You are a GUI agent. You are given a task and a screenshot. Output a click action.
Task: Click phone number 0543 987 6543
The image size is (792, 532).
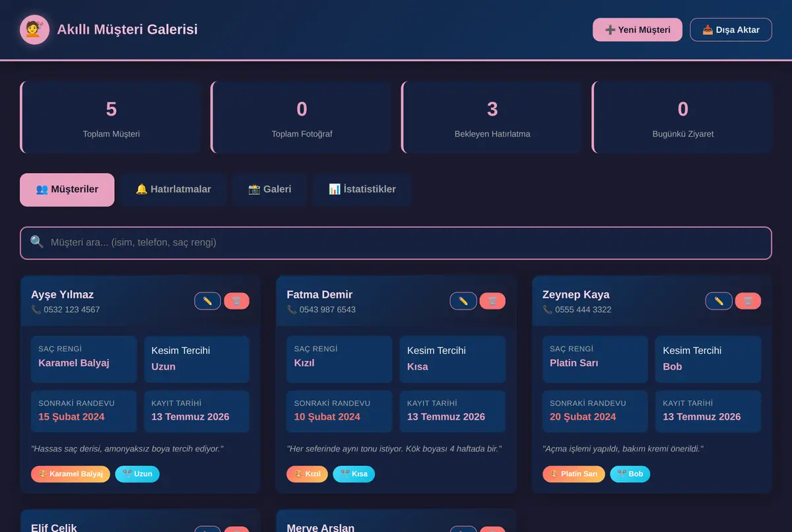click(x=327, y=310)
